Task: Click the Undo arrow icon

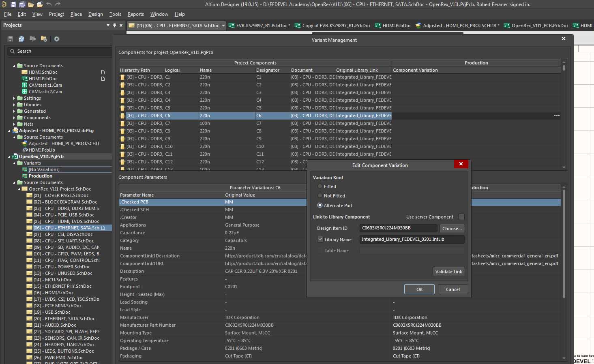Action: tap(49, 4)
